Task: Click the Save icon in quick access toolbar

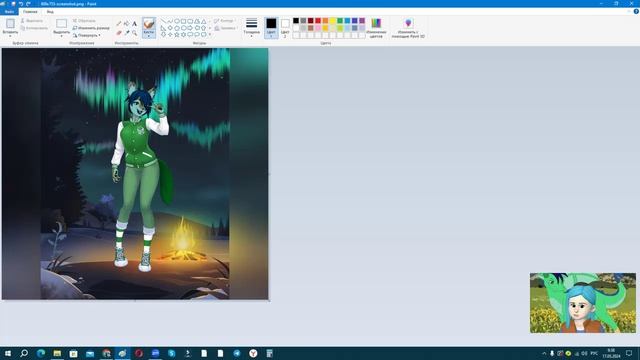Action: [13, 4]
